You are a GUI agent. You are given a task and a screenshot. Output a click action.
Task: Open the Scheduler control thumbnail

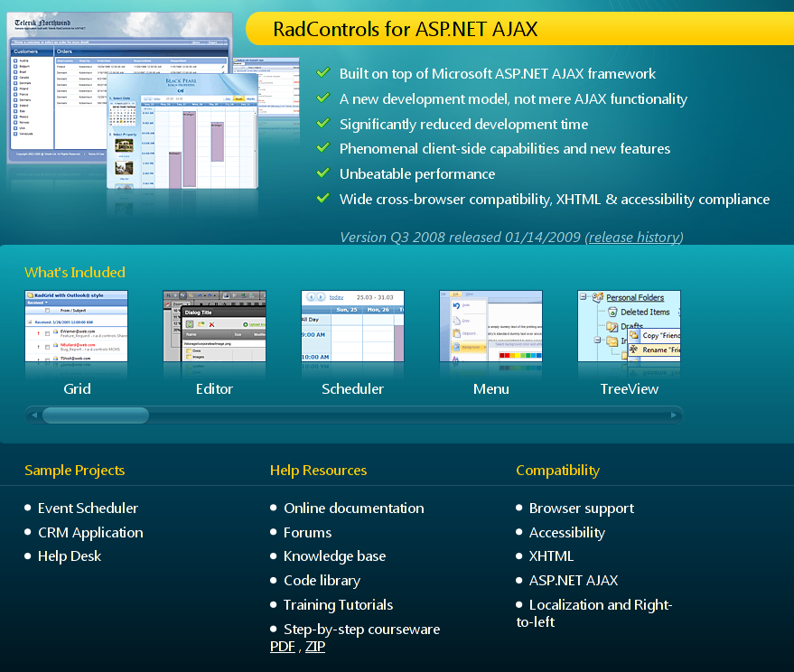pyautogui.click(x=353, y=326)
